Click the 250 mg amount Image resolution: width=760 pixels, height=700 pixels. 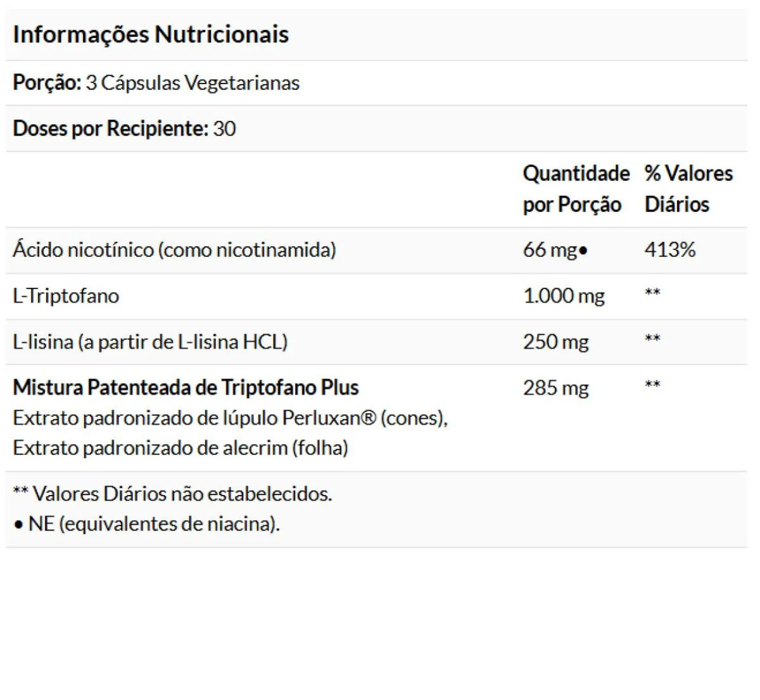tap(555, 342)
